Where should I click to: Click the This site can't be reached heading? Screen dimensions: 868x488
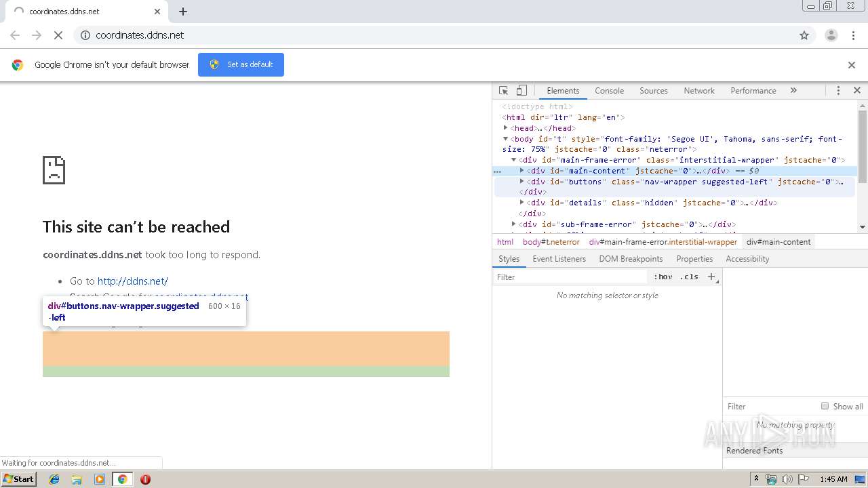click(136, 227)
